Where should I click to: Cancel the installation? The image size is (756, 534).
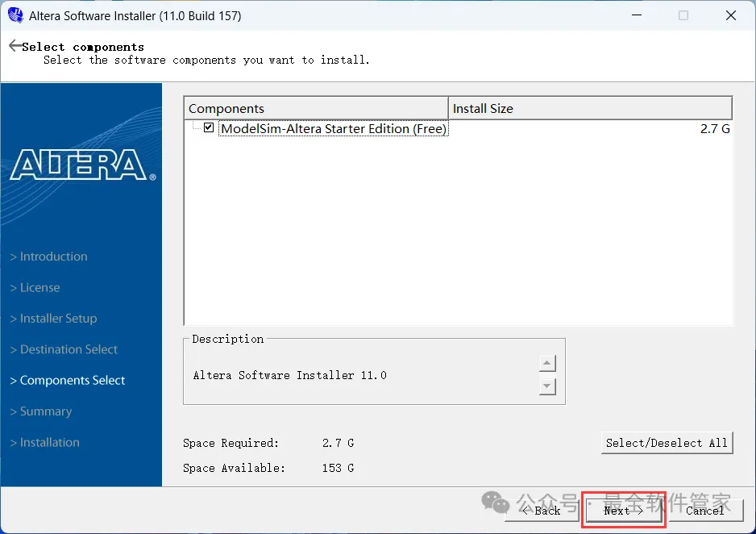point(705,511)
